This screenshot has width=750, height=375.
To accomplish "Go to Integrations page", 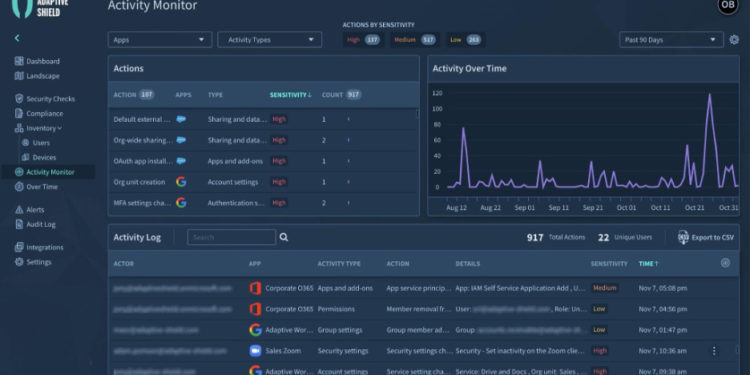I will [x=45, y=247].
